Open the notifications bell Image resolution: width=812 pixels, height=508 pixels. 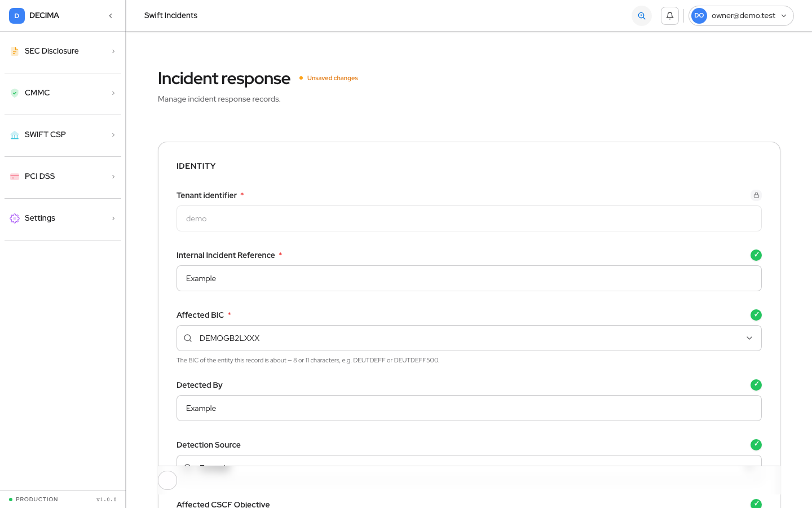[x=670, y=16]
